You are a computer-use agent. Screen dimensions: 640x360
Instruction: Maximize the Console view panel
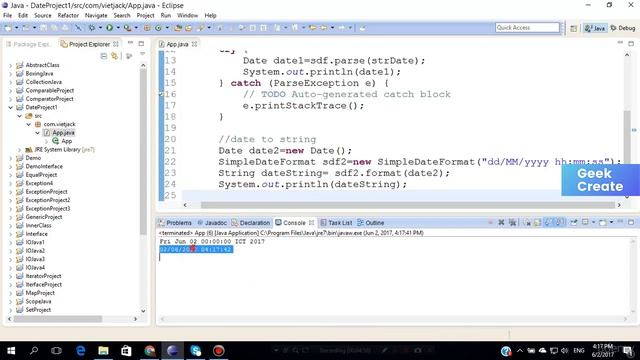tap(631, 222)
